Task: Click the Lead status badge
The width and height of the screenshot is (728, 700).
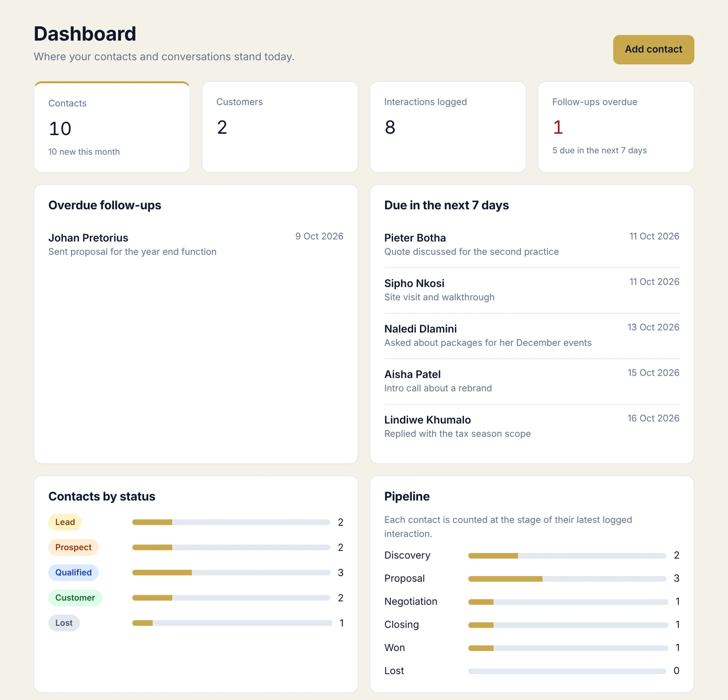Action: pos(65,522)
